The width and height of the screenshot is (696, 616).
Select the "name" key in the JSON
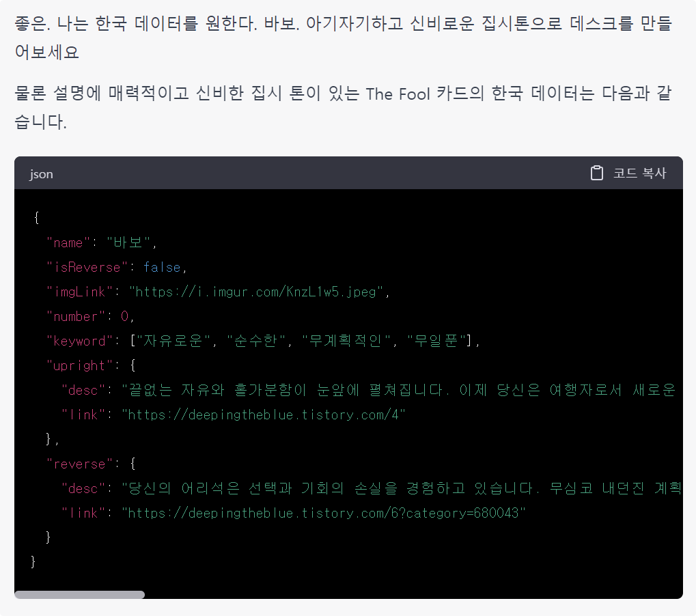(x=66, y=242)
